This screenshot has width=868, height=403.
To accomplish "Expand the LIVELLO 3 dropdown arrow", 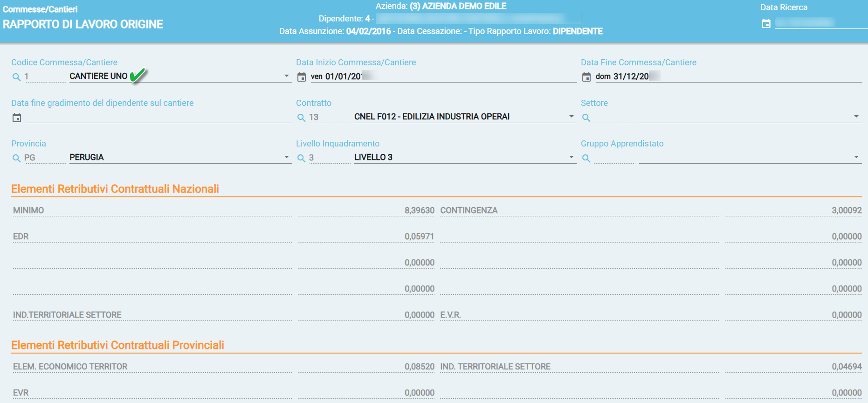I will (572, 157).
